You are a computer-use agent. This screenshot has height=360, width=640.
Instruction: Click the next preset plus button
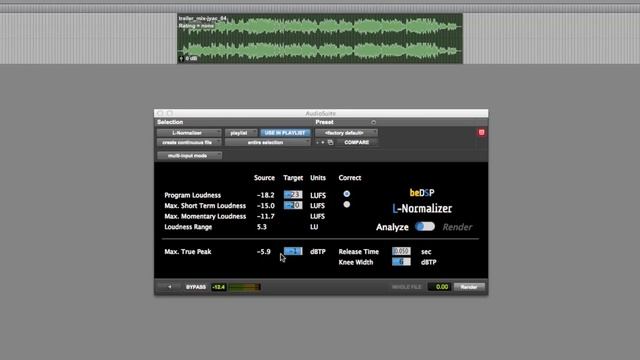(x=323, y=142)
